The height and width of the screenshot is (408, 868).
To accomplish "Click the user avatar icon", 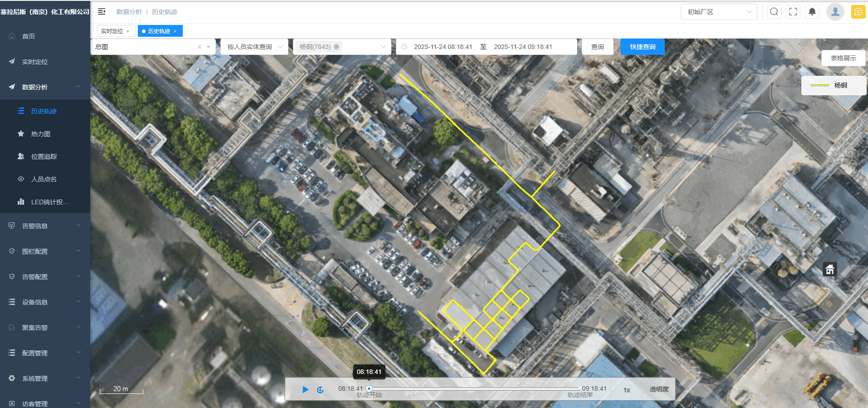I will point(835,12).
